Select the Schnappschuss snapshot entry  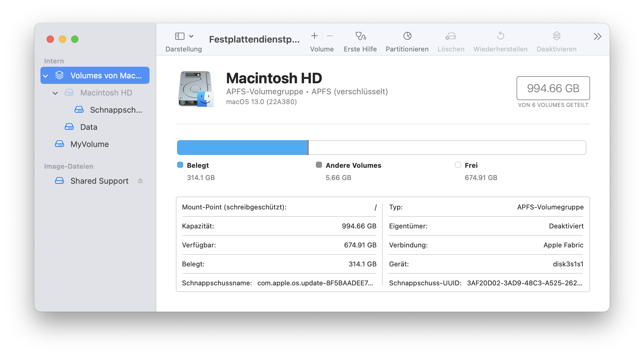[116, 110]
